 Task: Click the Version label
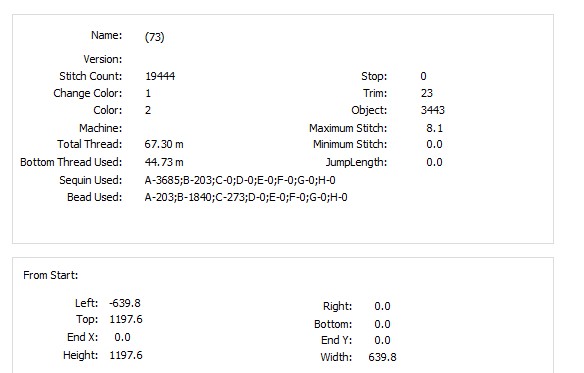(103, 59)
